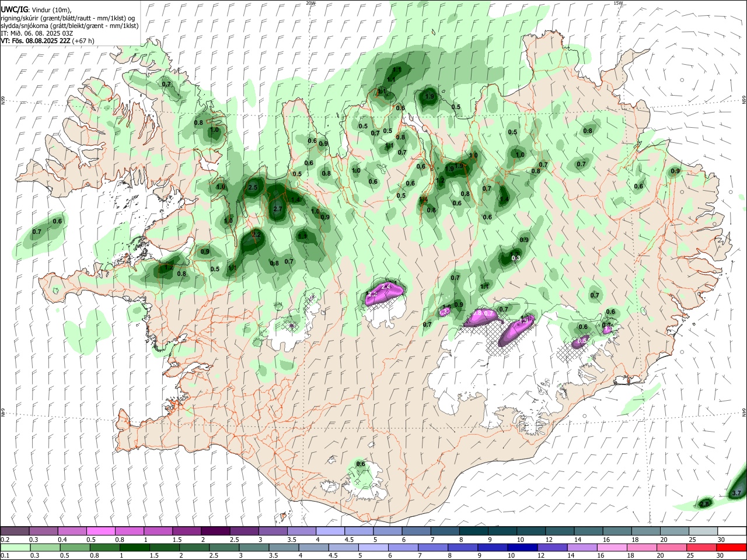Image resolution: width=747 pixels, height=560 pixels.
Task: Pick the upper scale dark teal swatch between 8 and 9
Action: tap(473, 531)
